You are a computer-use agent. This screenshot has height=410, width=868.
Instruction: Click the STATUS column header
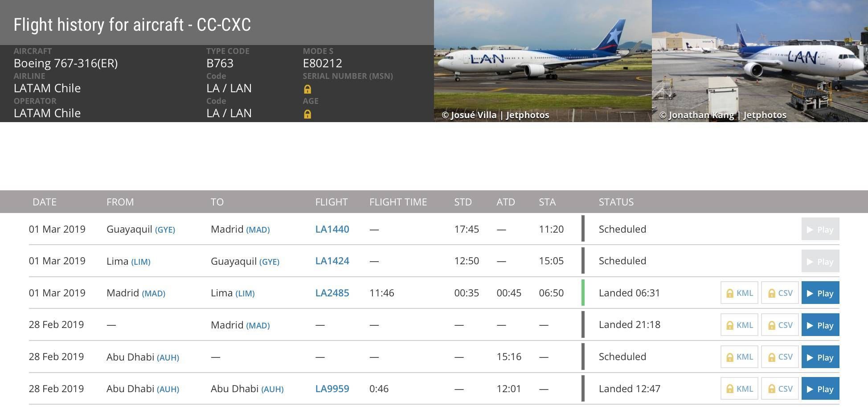tap(616, 202)
